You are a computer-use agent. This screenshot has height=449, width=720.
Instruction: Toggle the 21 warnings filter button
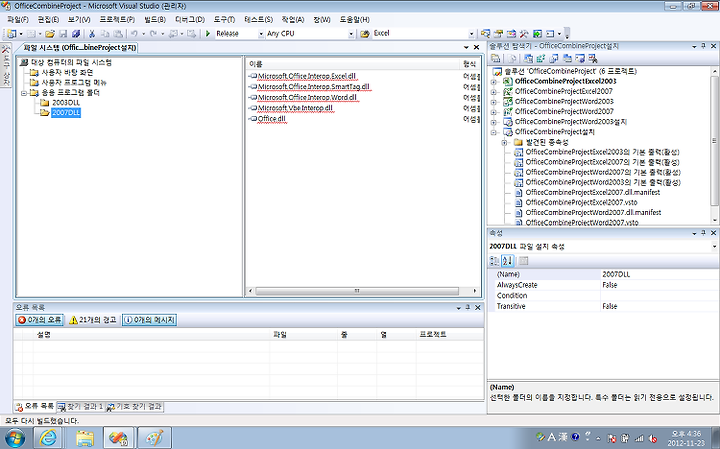tap(93, 320)
